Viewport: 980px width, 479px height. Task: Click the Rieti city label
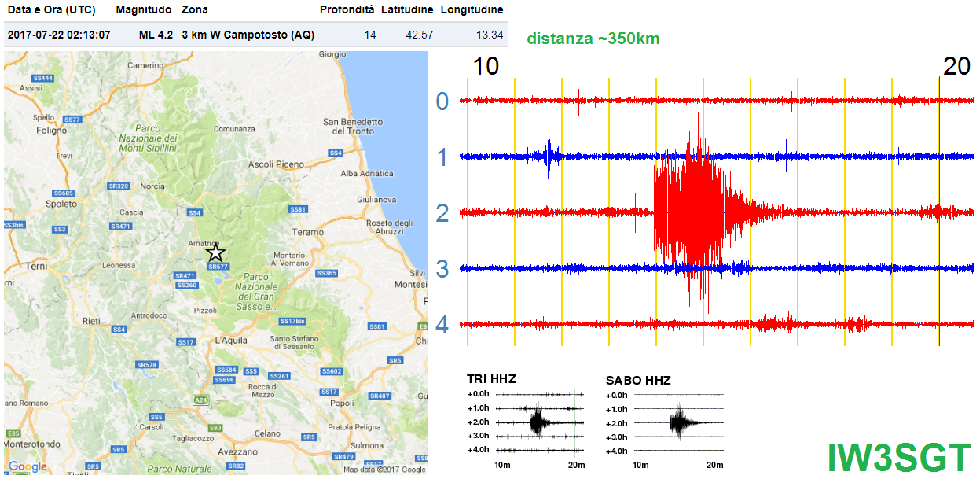[91, 321]
